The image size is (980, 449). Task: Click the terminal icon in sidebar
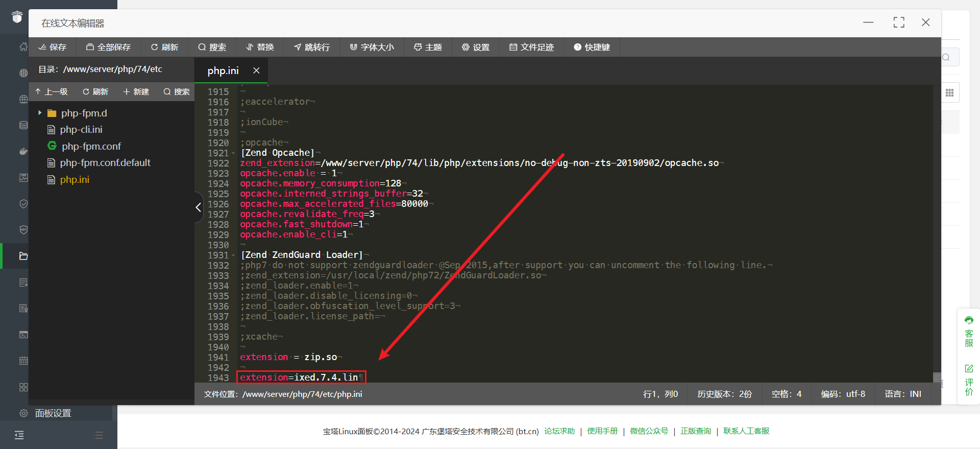coord(23,335)
